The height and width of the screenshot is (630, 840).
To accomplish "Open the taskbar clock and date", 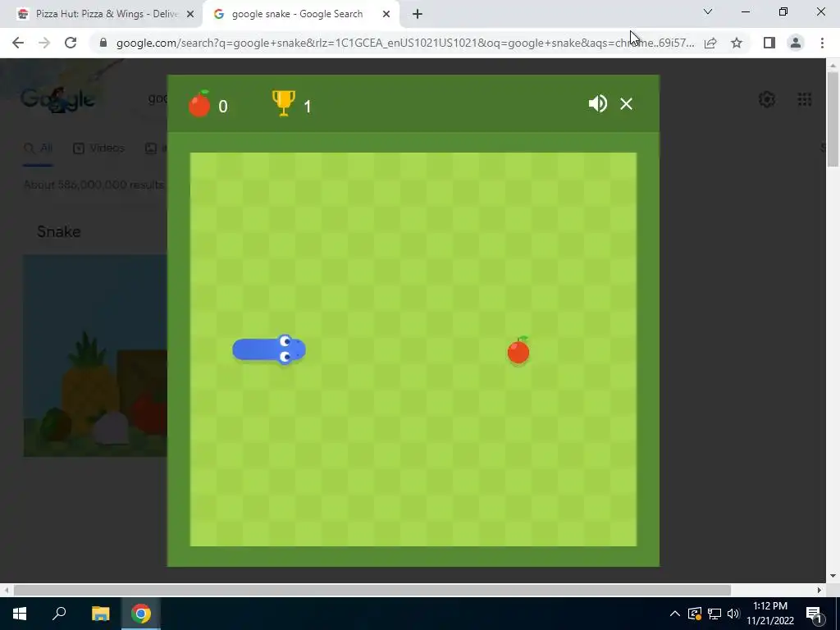I will pos(770,614).
